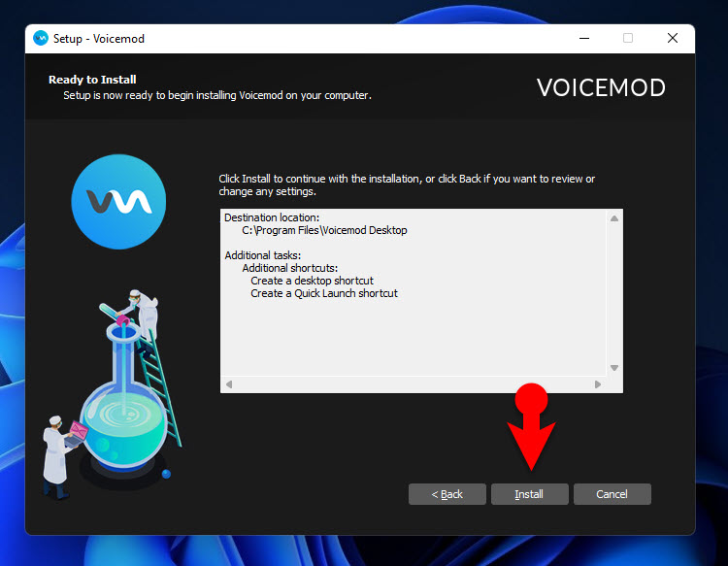Click the 'Setup - Voicemod' window title
The height and width of the screenshot is (566, 728).
point(99,39)
